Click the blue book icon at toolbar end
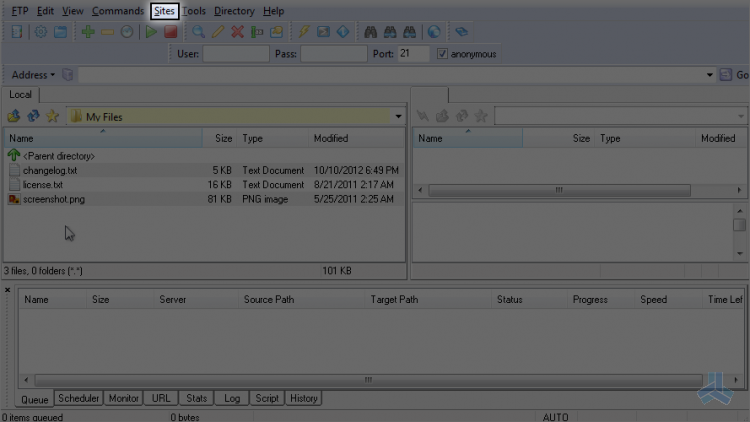 461,32
